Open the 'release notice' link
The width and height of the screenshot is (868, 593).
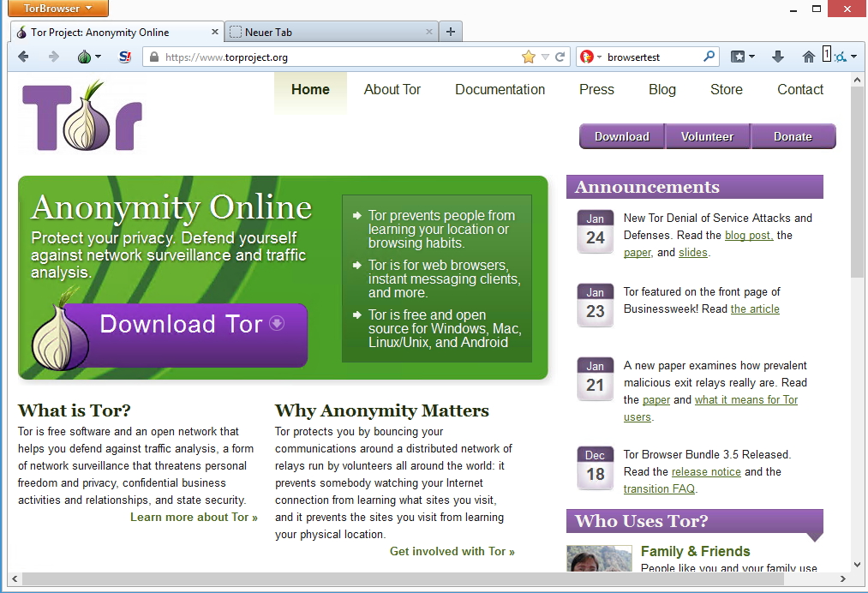(x=706, y=471)
